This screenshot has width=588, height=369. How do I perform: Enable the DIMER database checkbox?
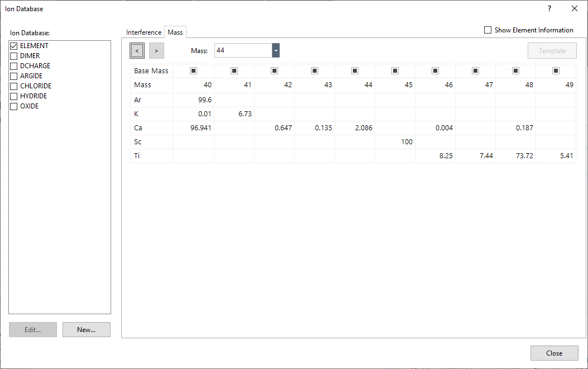tap(14, 56)
